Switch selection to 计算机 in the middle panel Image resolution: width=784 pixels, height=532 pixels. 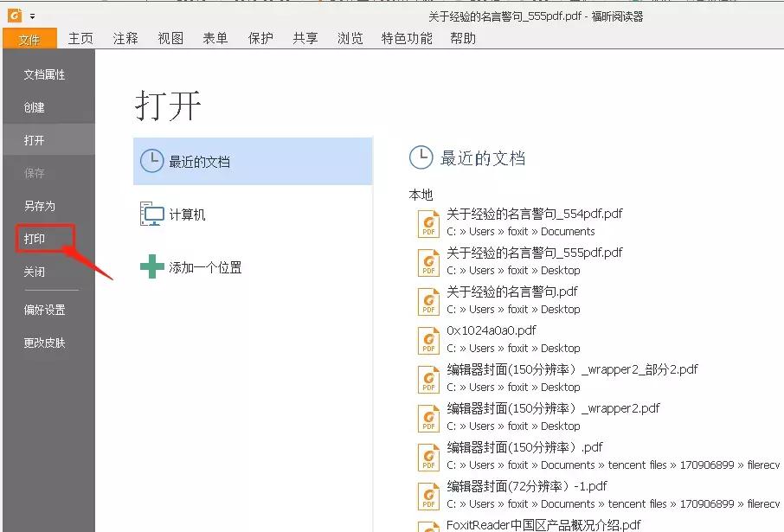[186, 214]
